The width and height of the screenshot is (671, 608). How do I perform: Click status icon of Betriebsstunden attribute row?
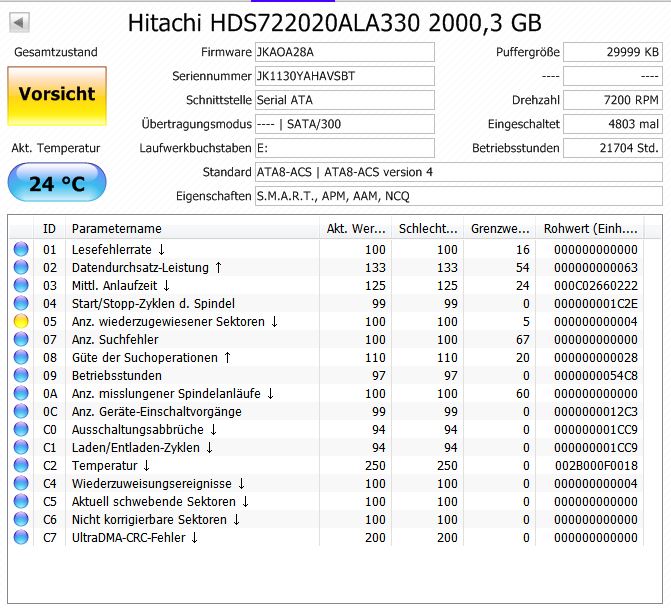pyautogui.click(x=21, y=375)
